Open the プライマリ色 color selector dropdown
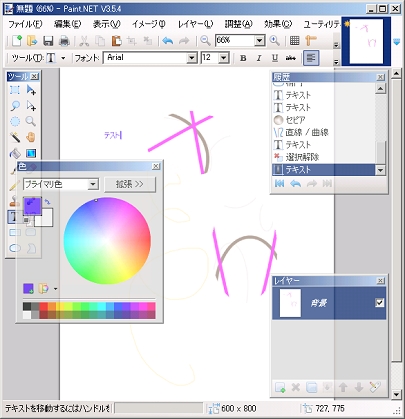This screenshot has width=405, height=419. (x=93, y=184)
